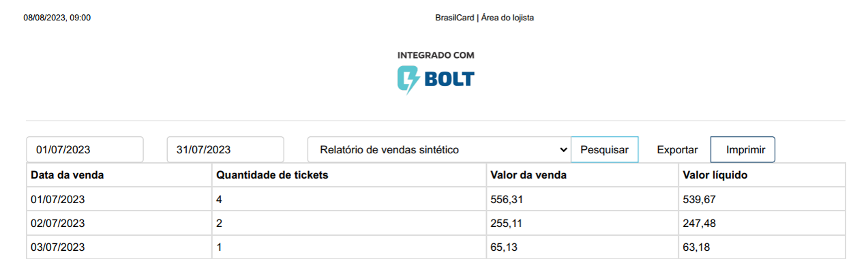The height and width of the screenshot is (259, 868).
Task: Click the BrasilCard Área do lojista page title
Action: pyautogui.click(x=484, y=18)
